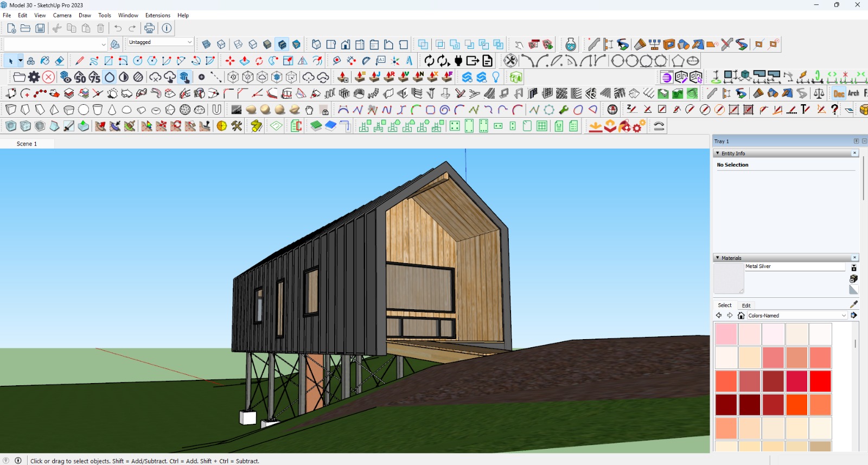Viewport: 868px width, 465px height.
Task: Collapse the Entity Info panel
Action: pyautogui.click(x=718, y=154)
